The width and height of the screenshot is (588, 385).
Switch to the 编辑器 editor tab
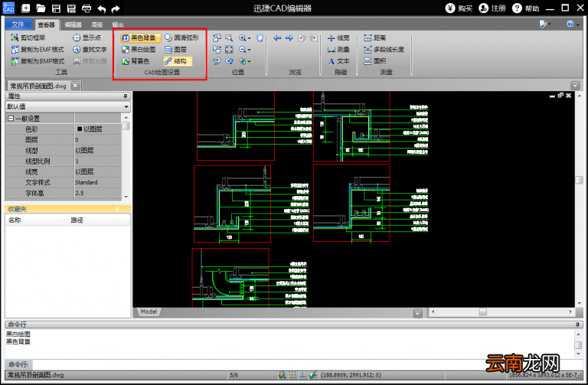73,24
